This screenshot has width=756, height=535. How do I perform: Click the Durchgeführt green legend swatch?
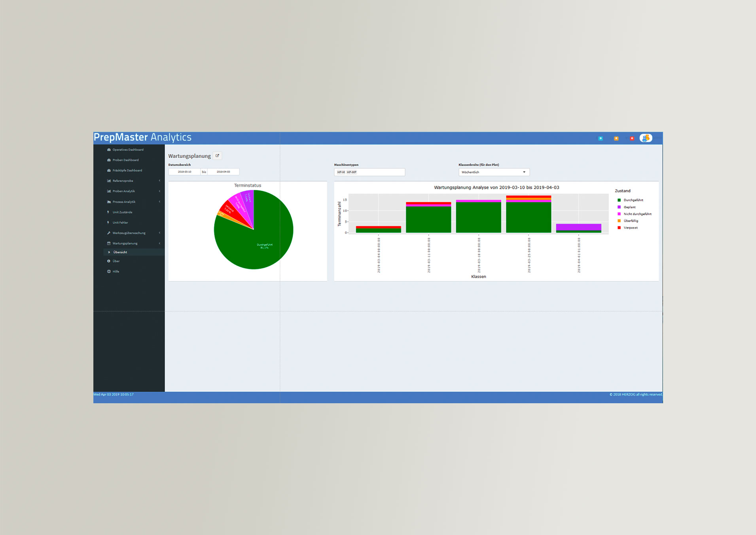[x=619, y=200]
